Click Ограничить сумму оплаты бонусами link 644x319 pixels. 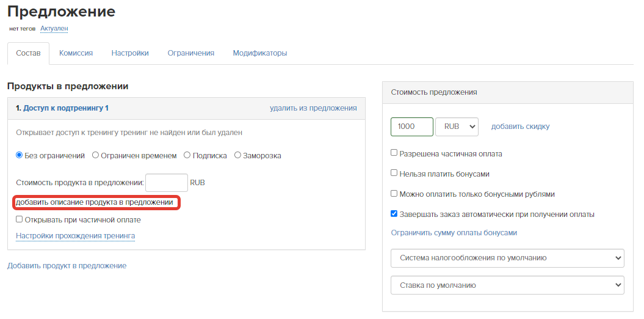coord(454,233)
